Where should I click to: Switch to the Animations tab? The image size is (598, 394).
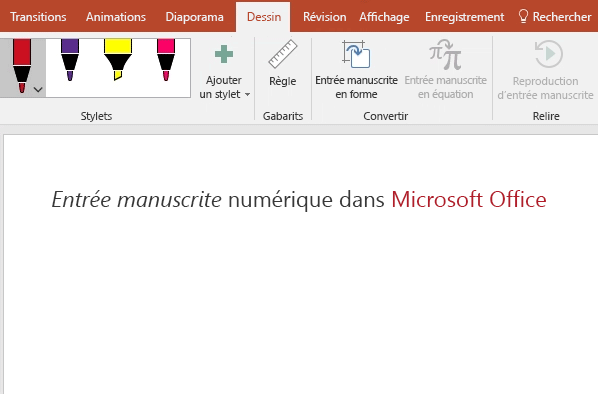click(x=116, y=17)
